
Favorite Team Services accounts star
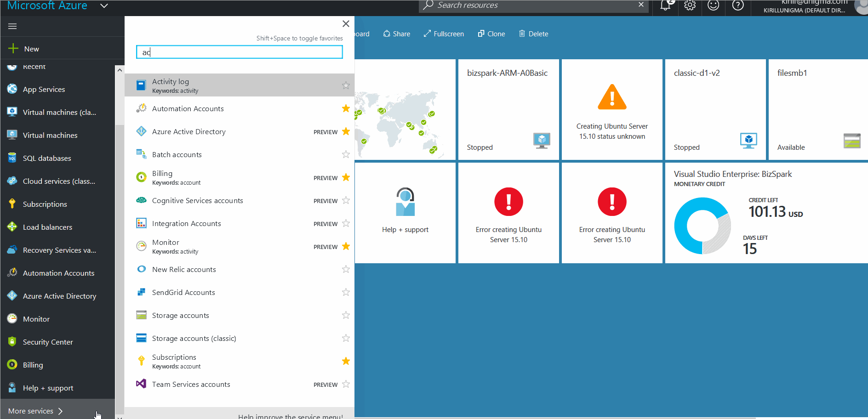(346, 384)
